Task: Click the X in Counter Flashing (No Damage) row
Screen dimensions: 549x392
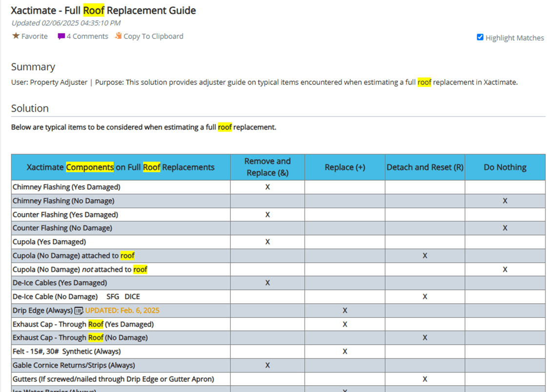Action: point(505,228)
